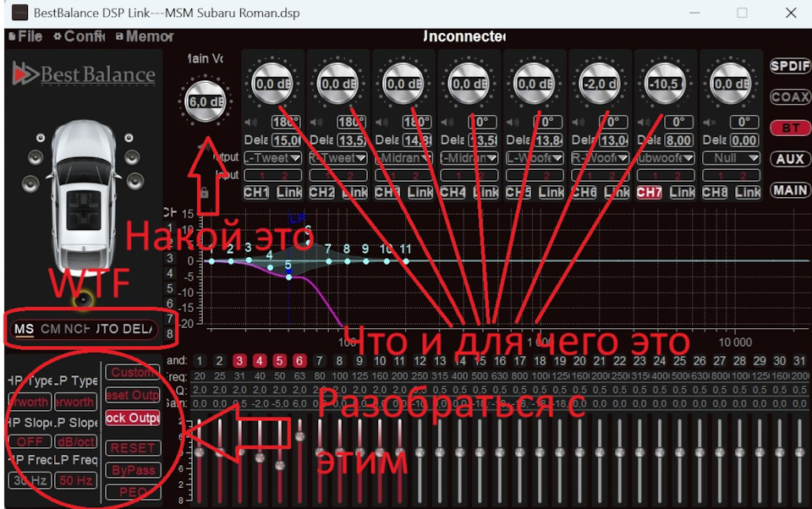Open the File menu
This screenshot has width=812, height=509.
(25, 36)
